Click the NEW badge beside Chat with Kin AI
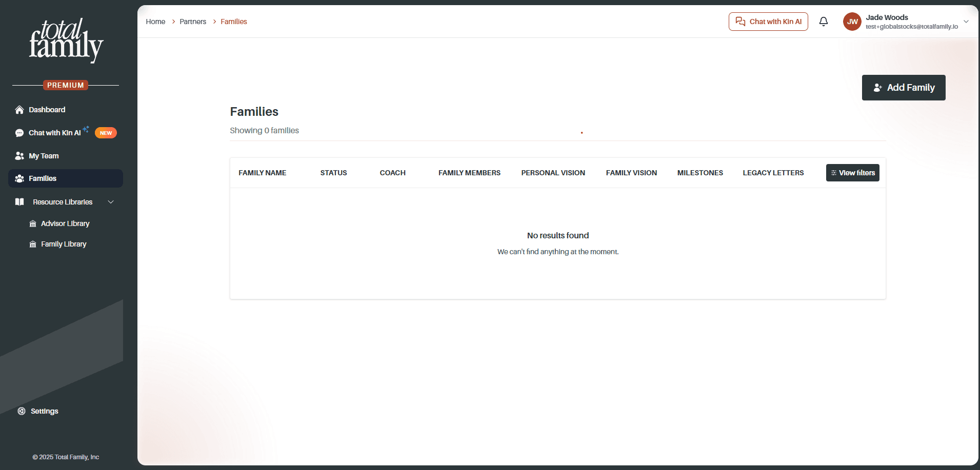The height and width of the screenshot is (470, 980). tap(106, 133)
